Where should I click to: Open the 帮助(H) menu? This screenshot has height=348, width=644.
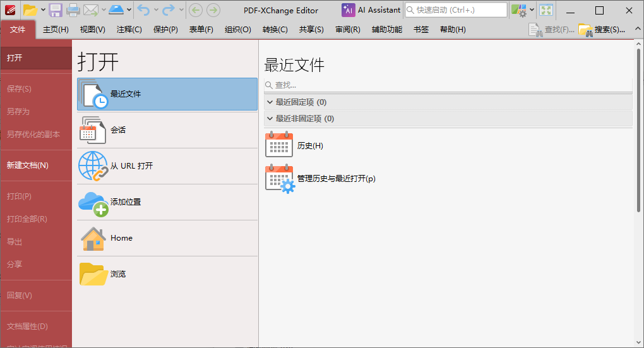pos(453,30)
